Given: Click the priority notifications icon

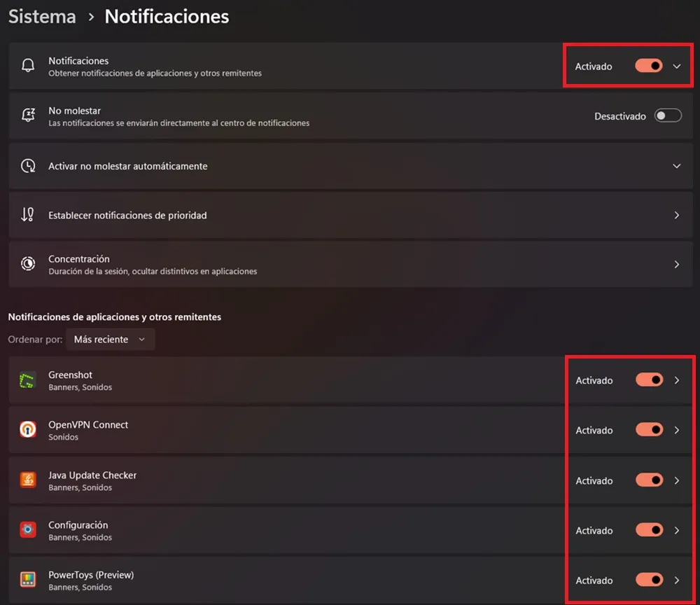Looking at the screenshot, I should [x=28, y=215].
